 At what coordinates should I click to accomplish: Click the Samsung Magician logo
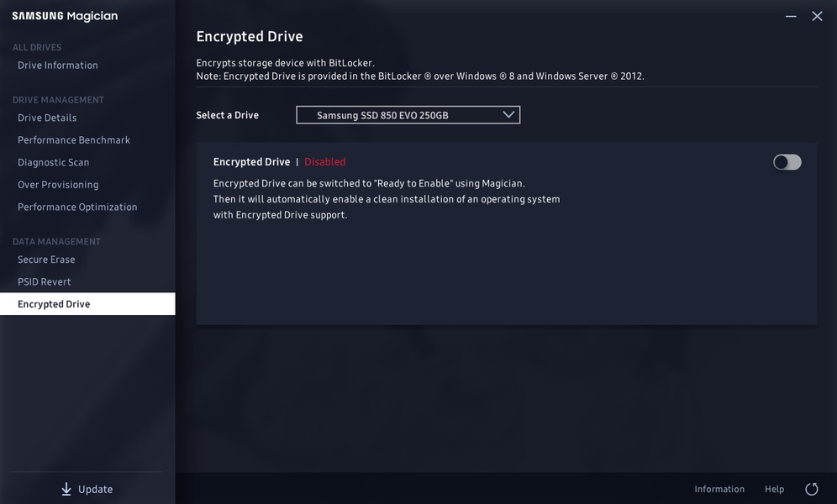coord(65,16)
